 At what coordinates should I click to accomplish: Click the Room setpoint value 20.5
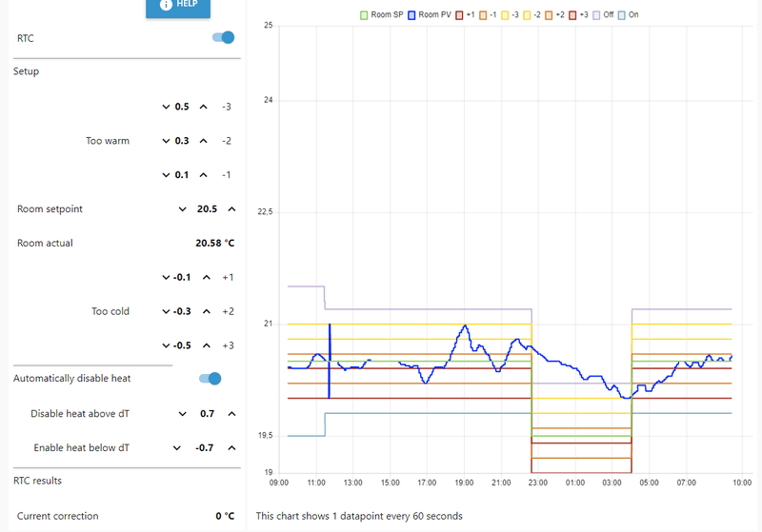tap(207, 209)
